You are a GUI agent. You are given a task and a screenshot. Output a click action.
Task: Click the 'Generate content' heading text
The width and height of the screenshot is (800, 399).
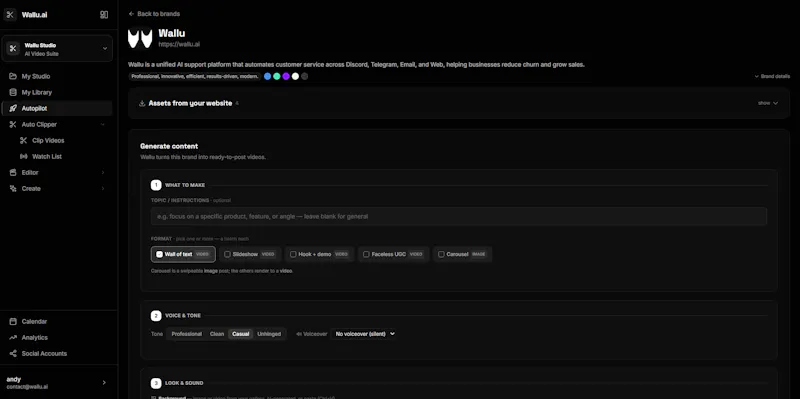pyautogui.click(x=169, y=146)
